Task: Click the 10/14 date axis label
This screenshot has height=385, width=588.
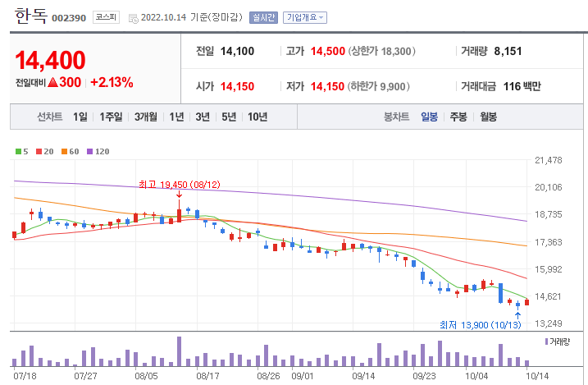Action: 537,376
